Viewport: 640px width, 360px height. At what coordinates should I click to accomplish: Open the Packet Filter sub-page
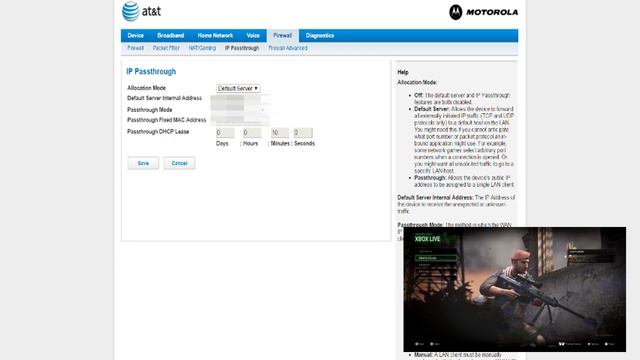(166, 48)
